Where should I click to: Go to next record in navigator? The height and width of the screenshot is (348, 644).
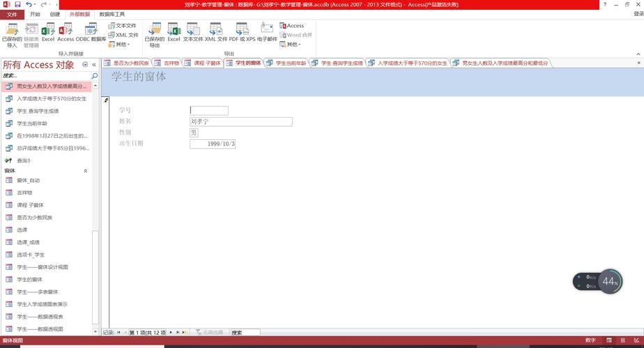point(172,333)
